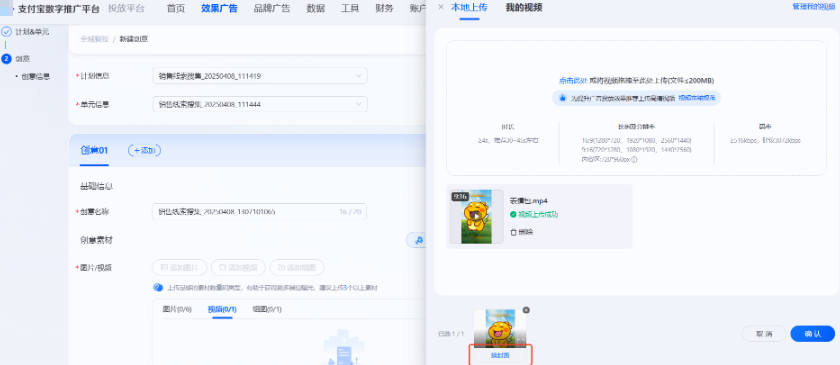Click the 表情包.mp4 file name
840x365 pixels.
click(x=528, y=201)
